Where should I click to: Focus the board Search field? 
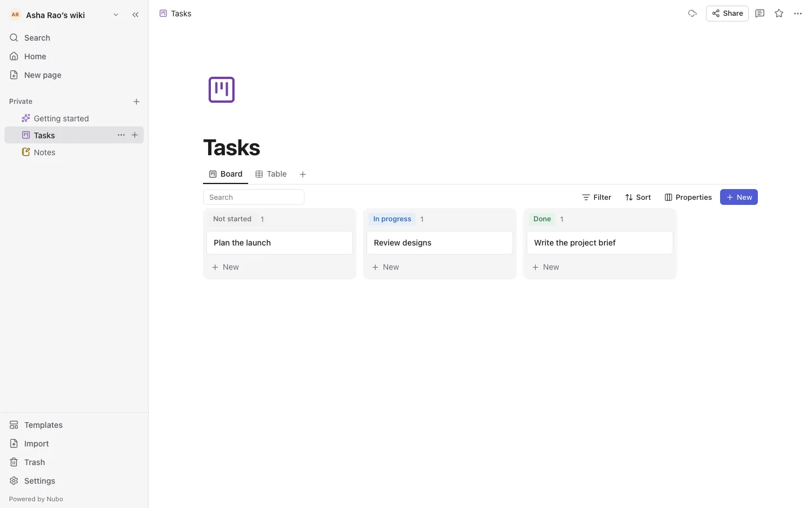(x=254, y=197)
